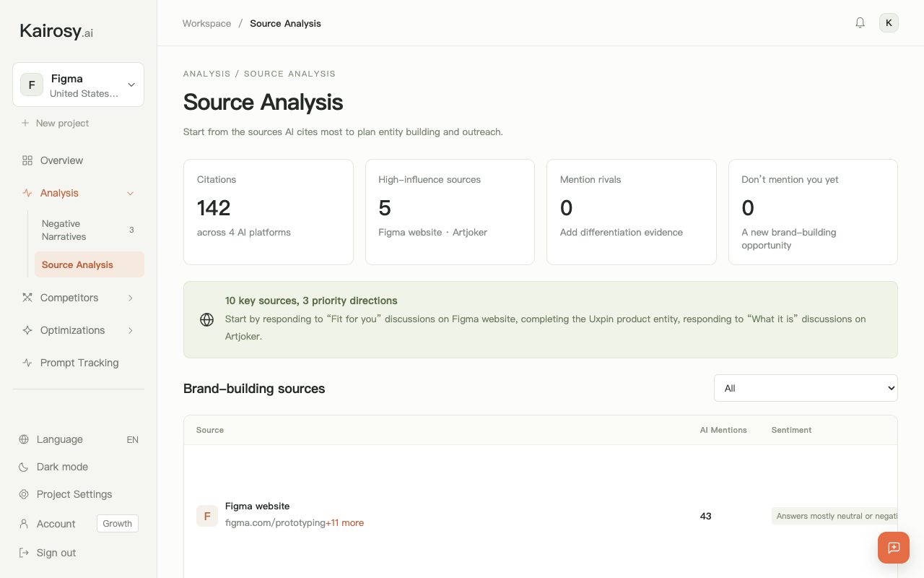
Task: Click the Language globe icon
Action: coord(24,439)
